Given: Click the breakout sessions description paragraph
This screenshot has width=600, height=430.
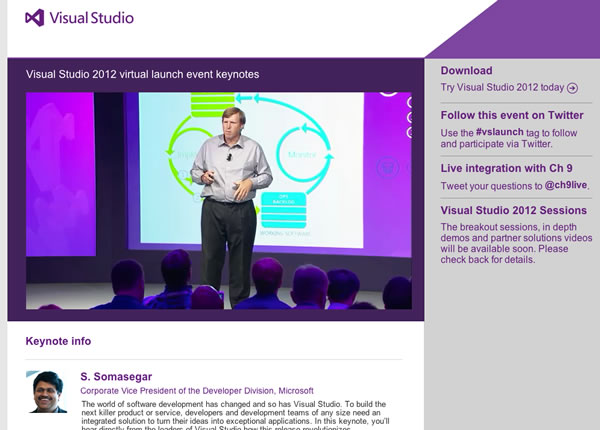Looking at the screenshot, I should click(x=516, y=243).
